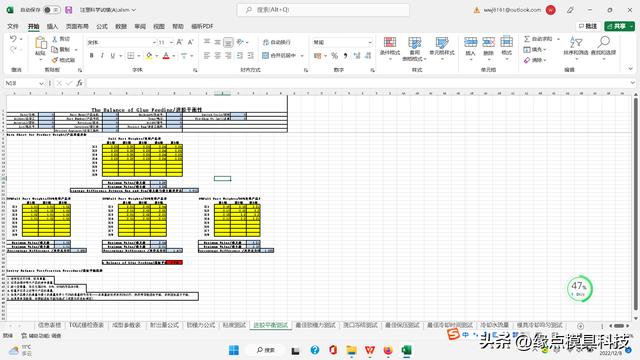Toggle the AutoSave switch
The image size is (640, 360).
click(51, 10)
